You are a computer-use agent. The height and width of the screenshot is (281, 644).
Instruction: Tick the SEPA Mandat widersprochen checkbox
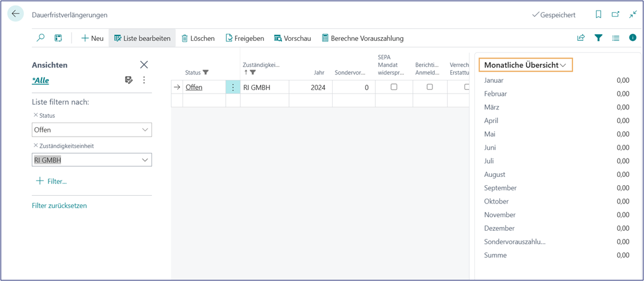[393, 87]
